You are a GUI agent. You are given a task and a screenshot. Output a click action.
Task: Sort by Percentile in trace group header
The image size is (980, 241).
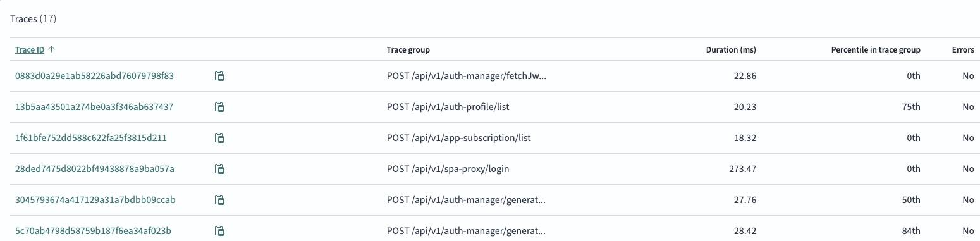point(876,49)
